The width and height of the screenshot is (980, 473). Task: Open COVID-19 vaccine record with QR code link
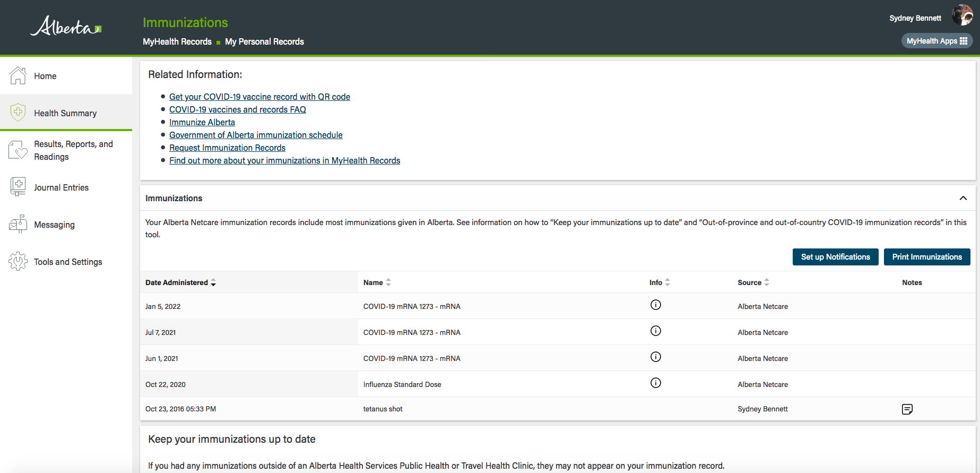pos(259,97)
